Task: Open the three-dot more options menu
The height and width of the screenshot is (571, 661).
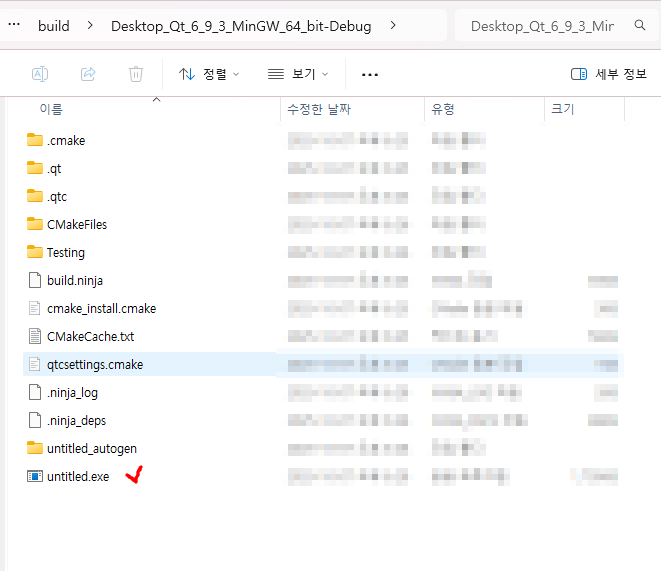Action: coord(370,74)
